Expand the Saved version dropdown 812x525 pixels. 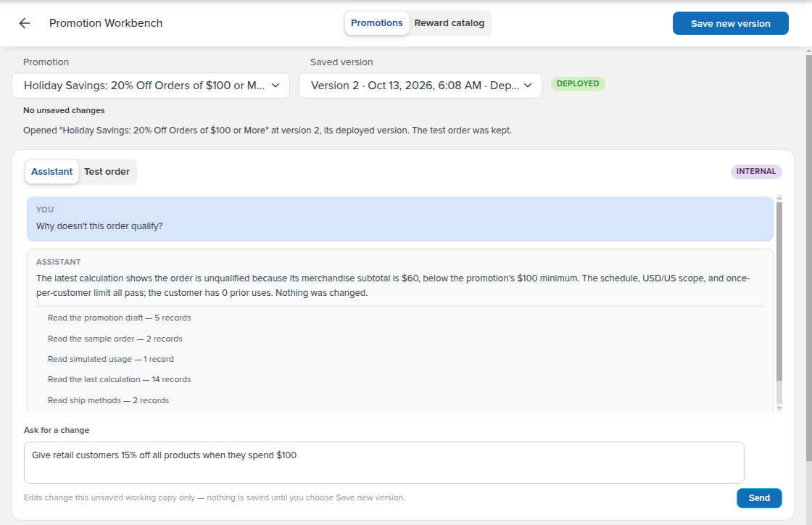coord(420,86)
